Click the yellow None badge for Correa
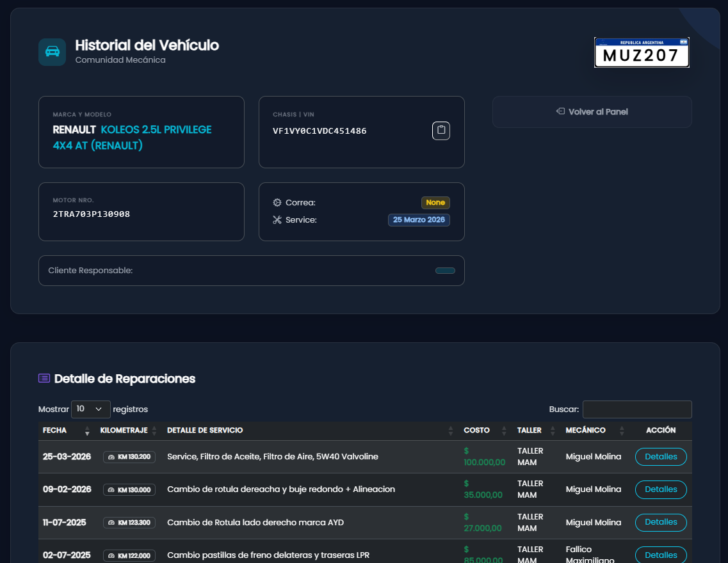 point(435,203)
